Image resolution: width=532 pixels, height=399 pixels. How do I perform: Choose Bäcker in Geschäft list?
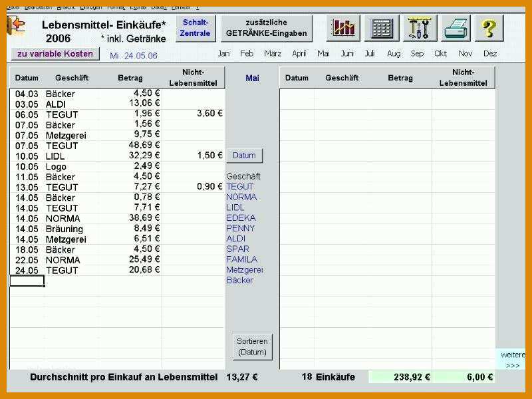(239, 280)
